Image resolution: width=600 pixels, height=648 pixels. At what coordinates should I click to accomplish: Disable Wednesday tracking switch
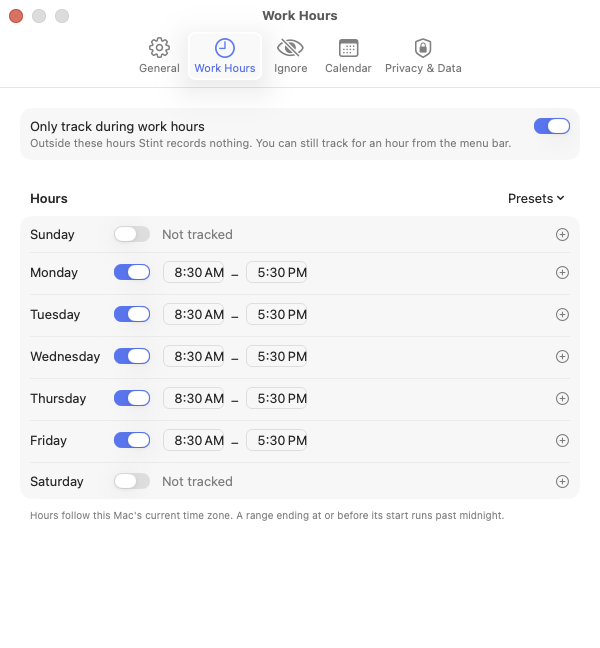[x=132, y=356]
